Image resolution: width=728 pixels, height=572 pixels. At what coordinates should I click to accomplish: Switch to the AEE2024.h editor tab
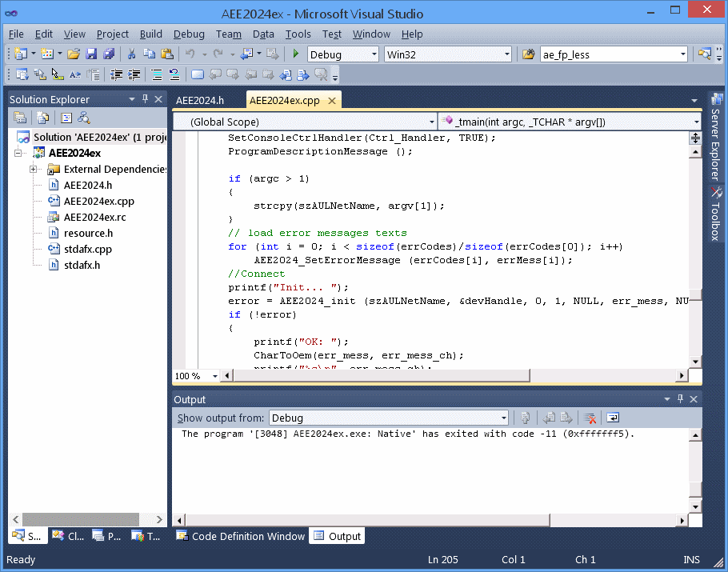click(x=200, y=100)
